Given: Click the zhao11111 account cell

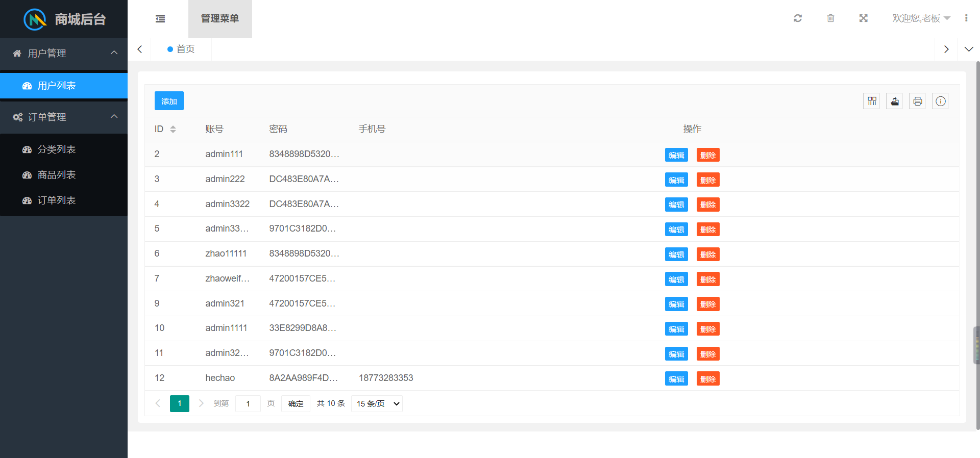Looking at the screenshot, I should [x=226, y=253].
